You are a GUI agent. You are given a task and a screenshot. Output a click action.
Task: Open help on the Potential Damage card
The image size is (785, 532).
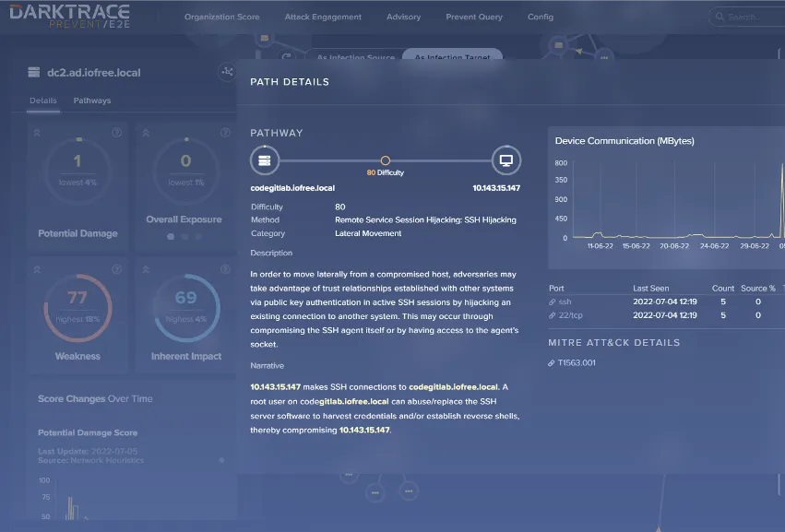pyautogui.click(x=116, y=133)
